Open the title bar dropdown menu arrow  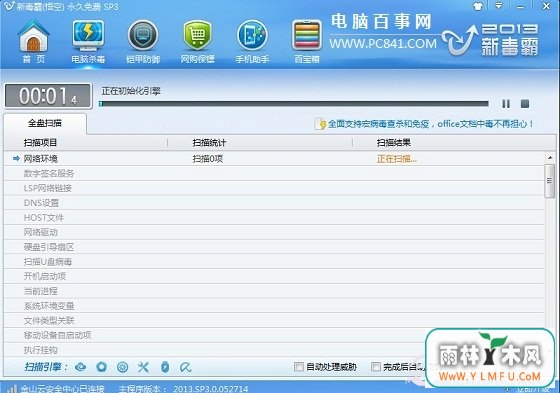499,6
